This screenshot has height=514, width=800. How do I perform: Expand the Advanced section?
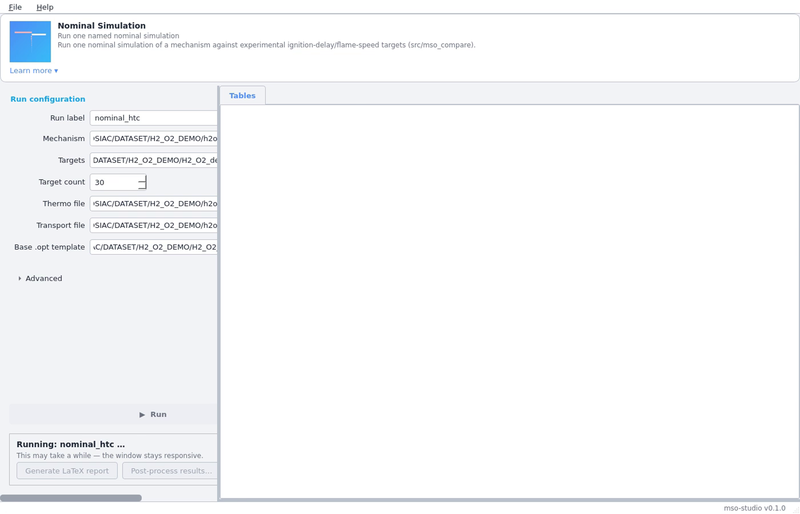pos(40,278)
